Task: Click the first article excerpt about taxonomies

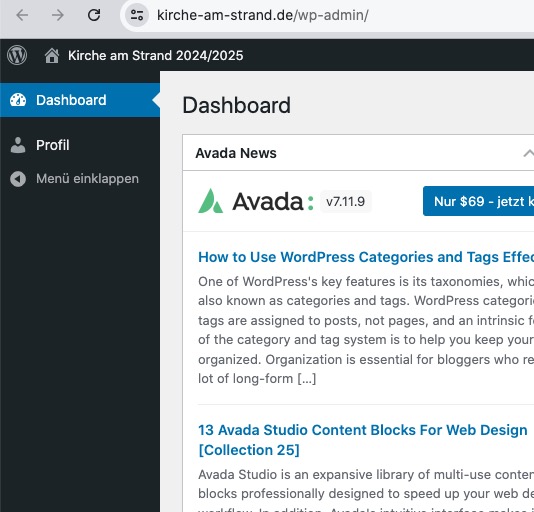Action: point(366,330)
